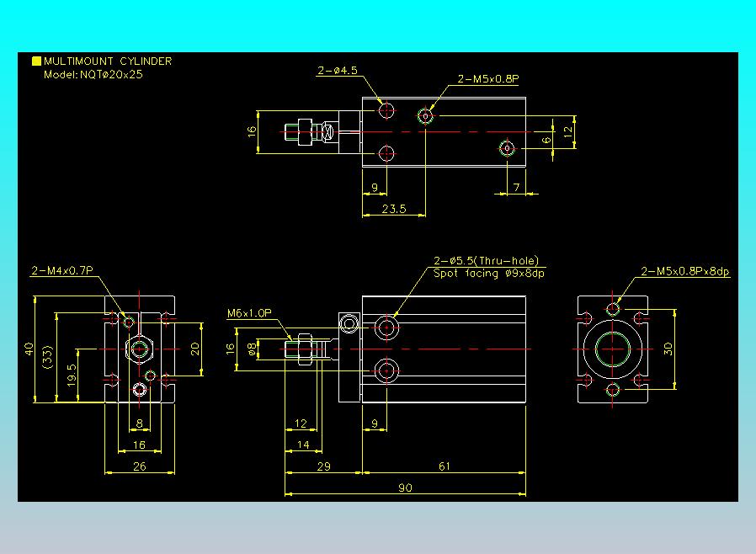Click the "19.5" dimension value
This screenshot has height=554, width=756.
click(72, 376)
